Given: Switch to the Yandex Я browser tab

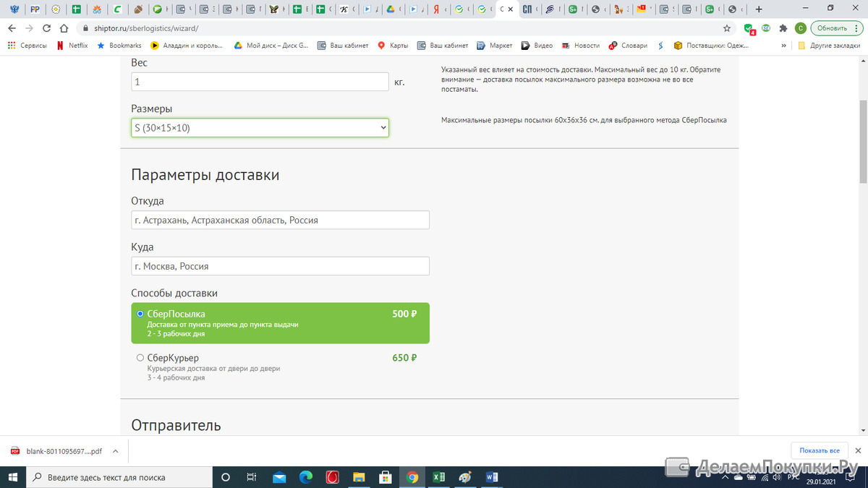Looking at the screenshot, I should click(x=438, y=9).
